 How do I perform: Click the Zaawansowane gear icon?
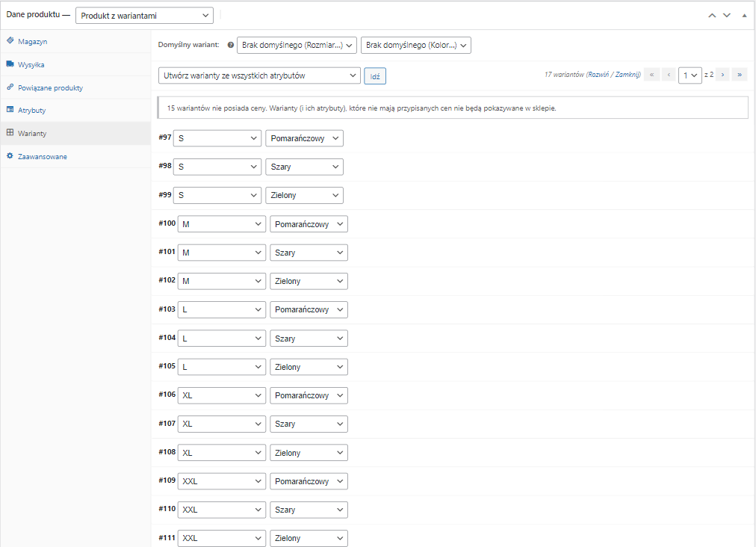10,156
